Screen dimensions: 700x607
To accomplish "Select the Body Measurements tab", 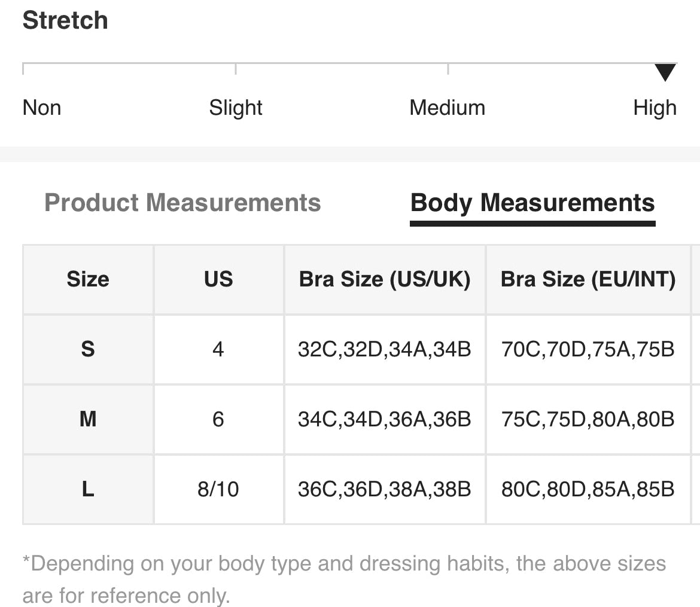I will tap(532, 203).
